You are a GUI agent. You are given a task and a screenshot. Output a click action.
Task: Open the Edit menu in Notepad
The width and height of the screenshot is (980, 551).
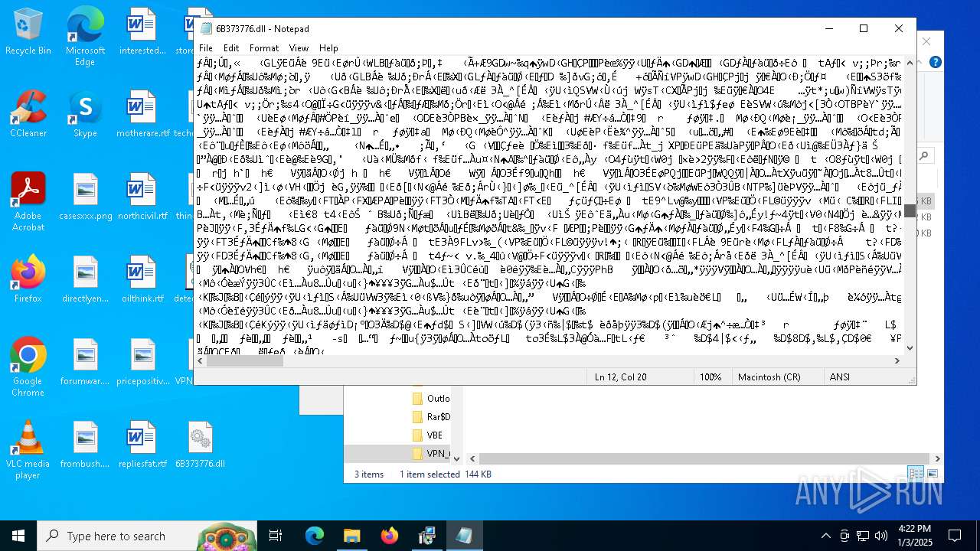pos(231,47)
